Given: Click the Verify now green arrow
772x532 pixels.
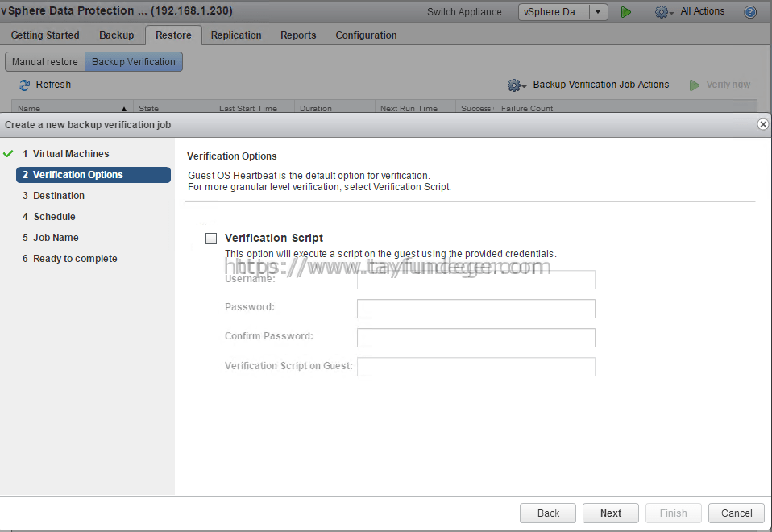Looking at the screenshot, I should click(694, 85).
